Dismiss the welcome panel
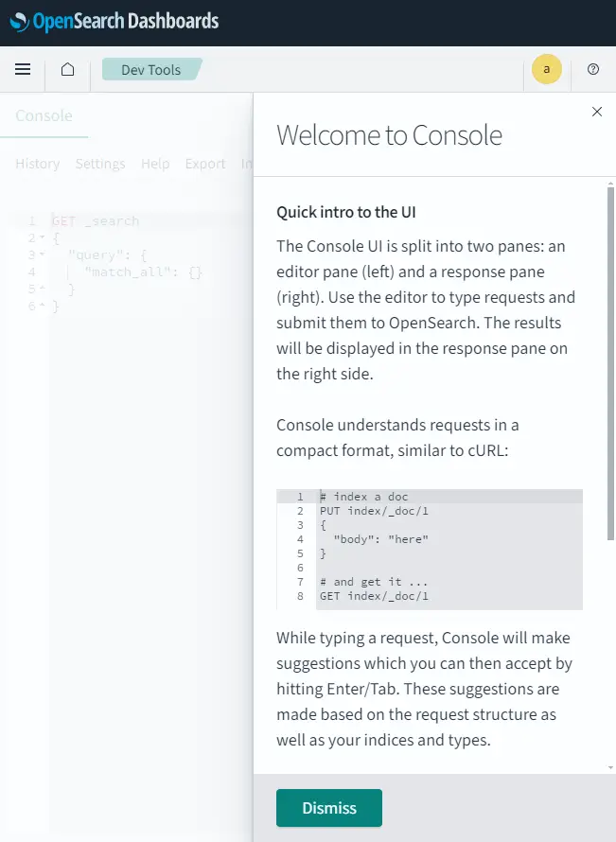The width and height of the screenshot is (616, 842). (x=329, y=808)
